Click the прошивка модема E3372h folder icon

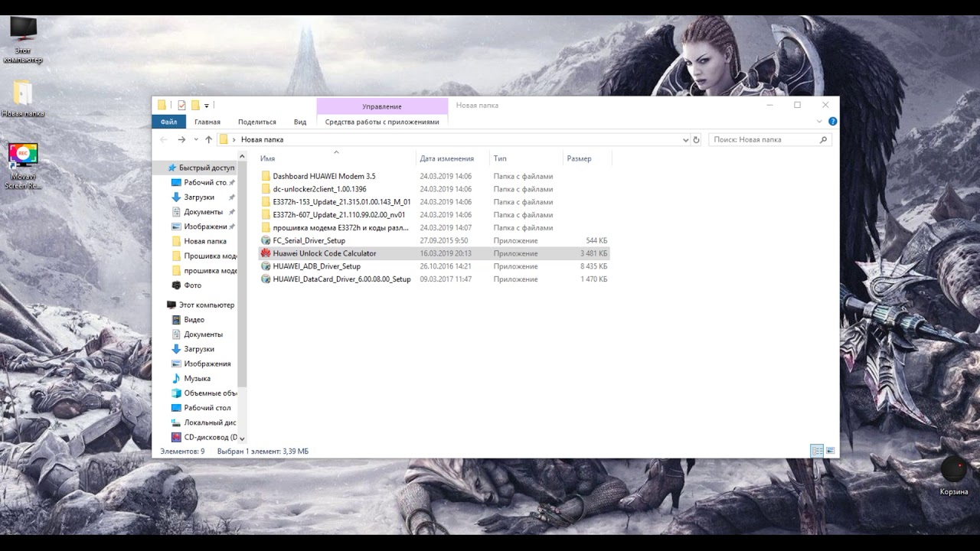point(266,228)
